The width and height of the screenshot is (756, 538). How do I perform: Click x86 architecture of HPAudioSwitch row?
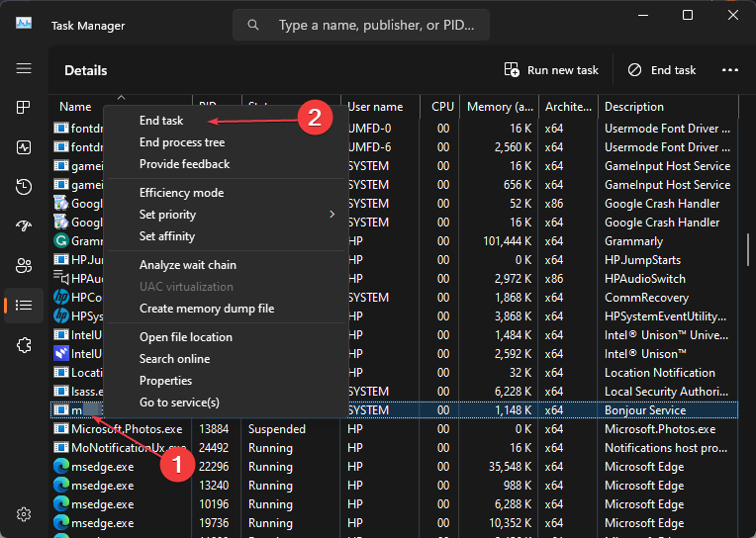553,279
